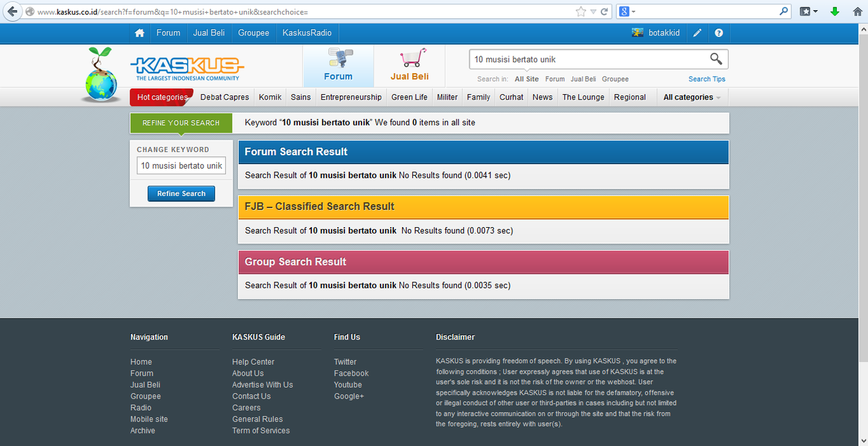Open KaskusRadio in the top bar
Screen dimensions: 868x446
(x=307, y=33)
